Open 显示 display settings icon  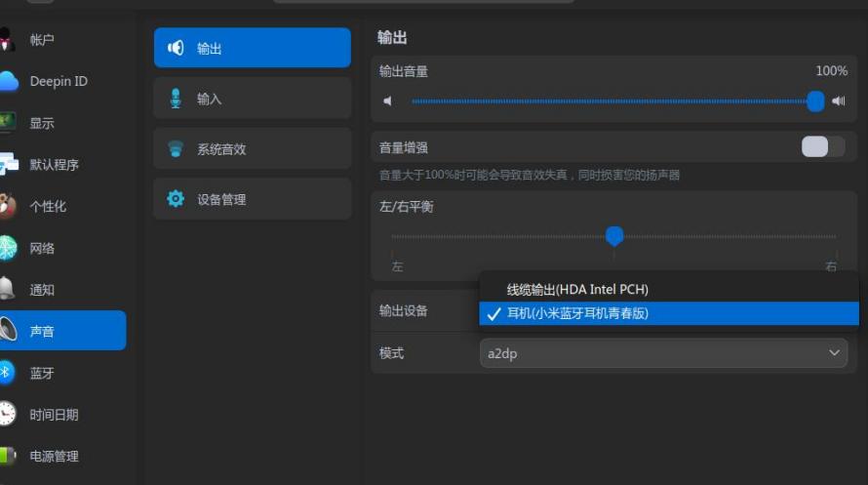tap(8, 122)
